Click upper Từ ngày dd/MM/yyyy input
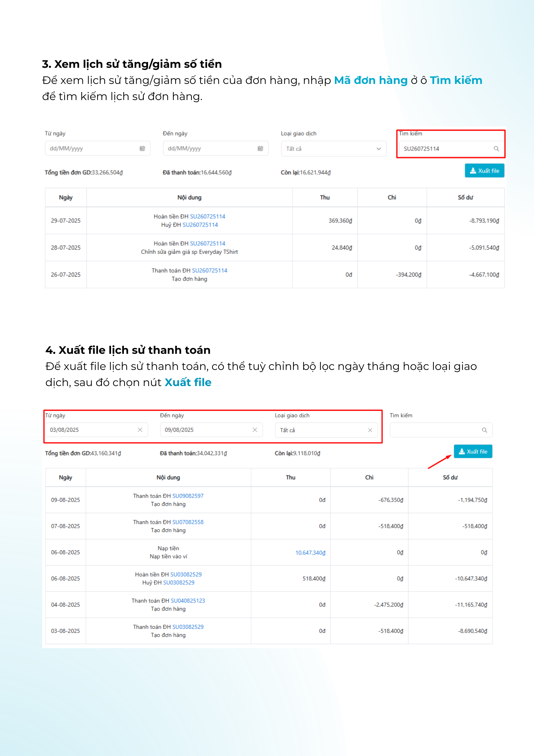This screenshot has width=534, height=756. tap(92, 148)
